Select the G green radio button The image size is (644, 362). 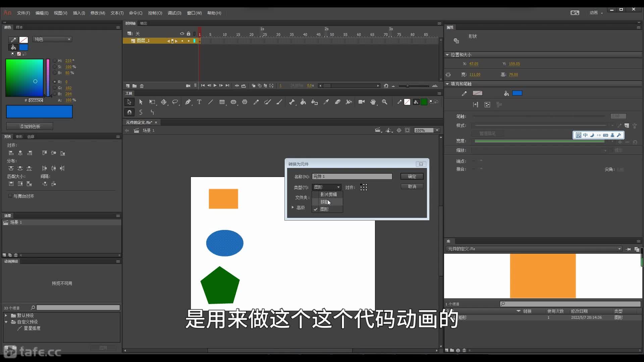tap(55, 88)
